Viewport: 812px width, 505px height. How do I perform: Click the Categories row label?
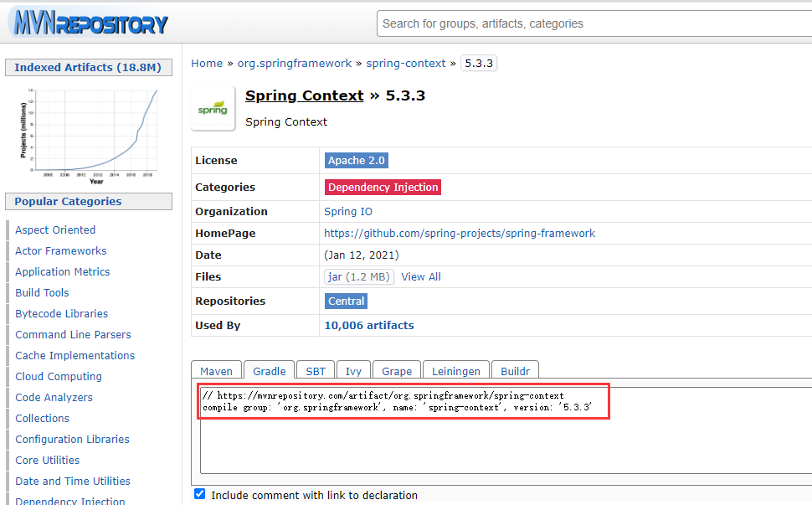pos(225,187)
